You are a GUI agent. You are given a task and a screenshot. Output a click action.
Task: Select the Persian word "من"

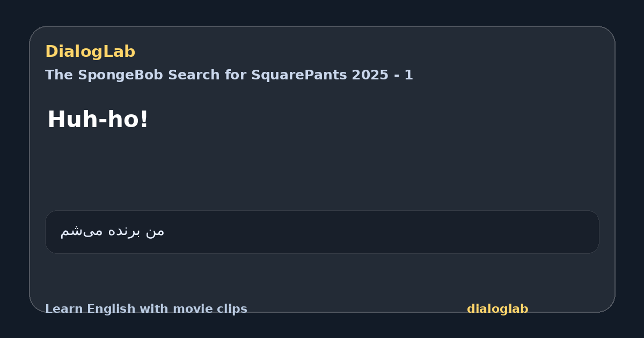155,231
